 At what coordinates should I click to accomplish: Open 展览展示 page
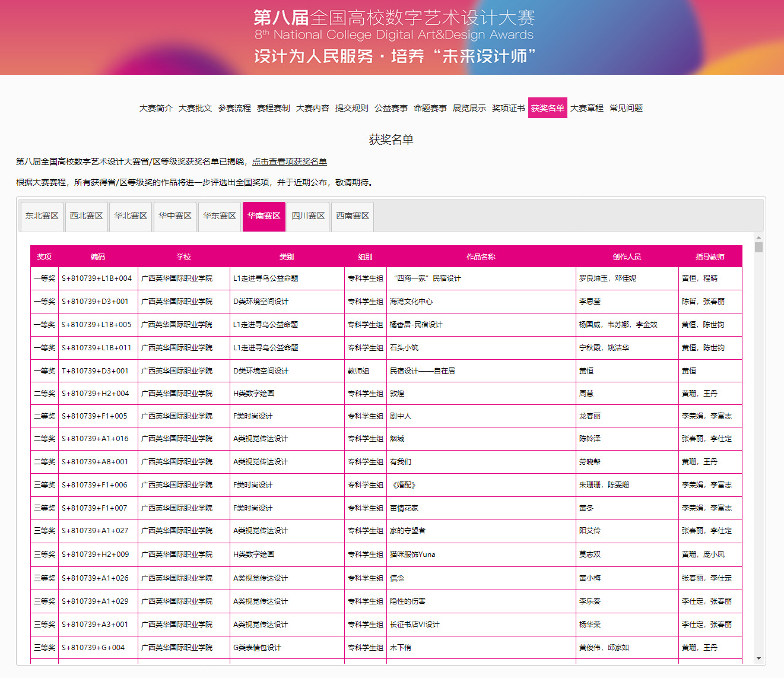tap(469, 108)
